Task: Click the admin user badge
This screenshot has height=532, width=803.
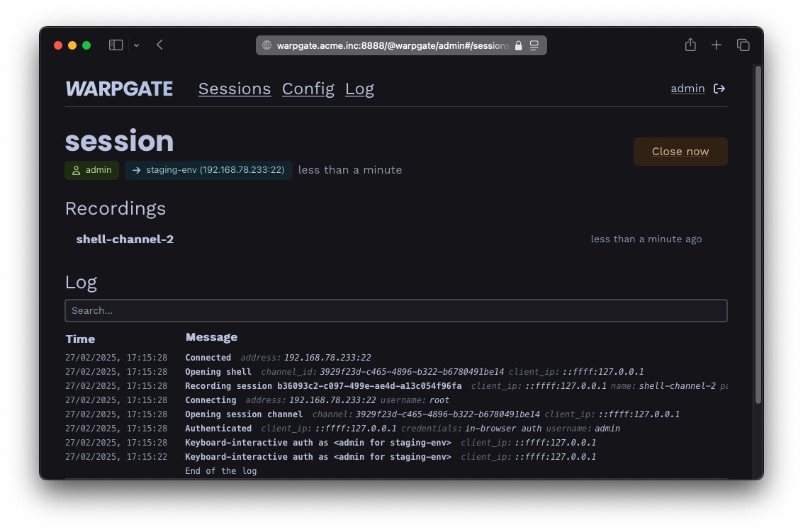Action: coord(92,170)
